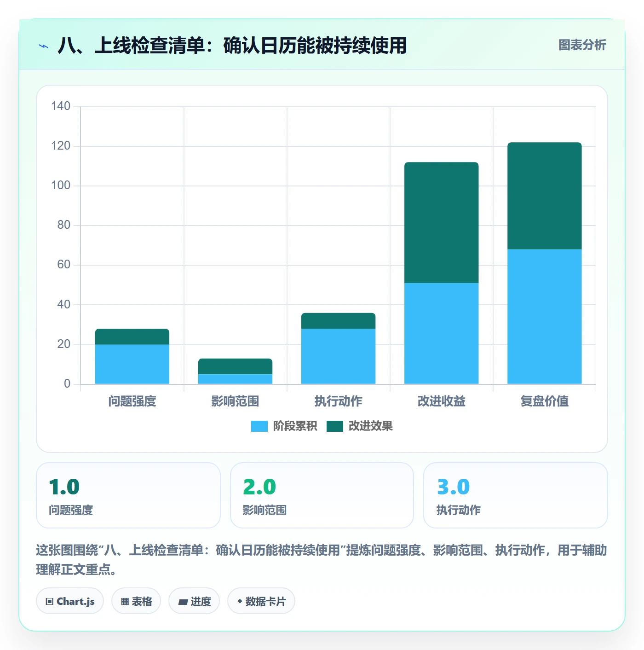Click the 复盘价值 x-axis label
This screenshot has width=644, height=650.
click(545, 401)
